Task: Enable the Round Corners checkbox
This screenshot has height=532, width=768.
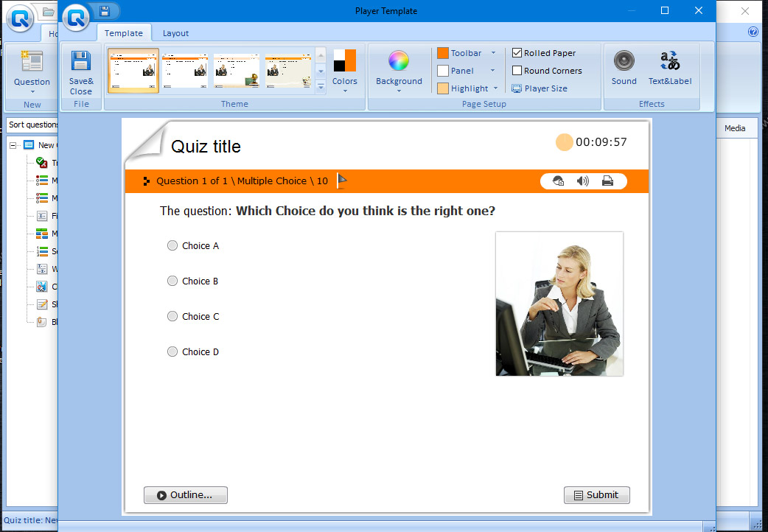Action: 517,71
